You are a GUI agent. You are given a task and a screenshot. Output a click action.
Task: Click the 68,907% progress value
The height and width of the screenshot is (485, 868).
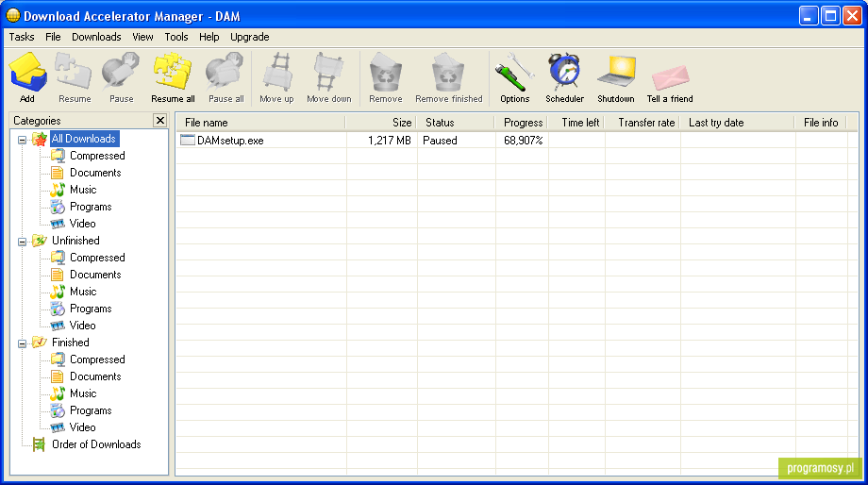(523, 141)
